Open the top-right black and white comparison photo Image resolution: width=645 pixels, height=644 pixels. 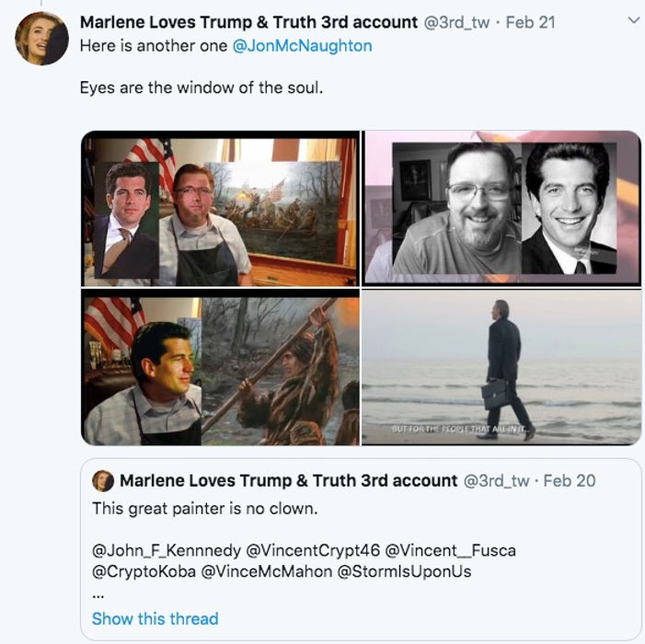[501, 209]
